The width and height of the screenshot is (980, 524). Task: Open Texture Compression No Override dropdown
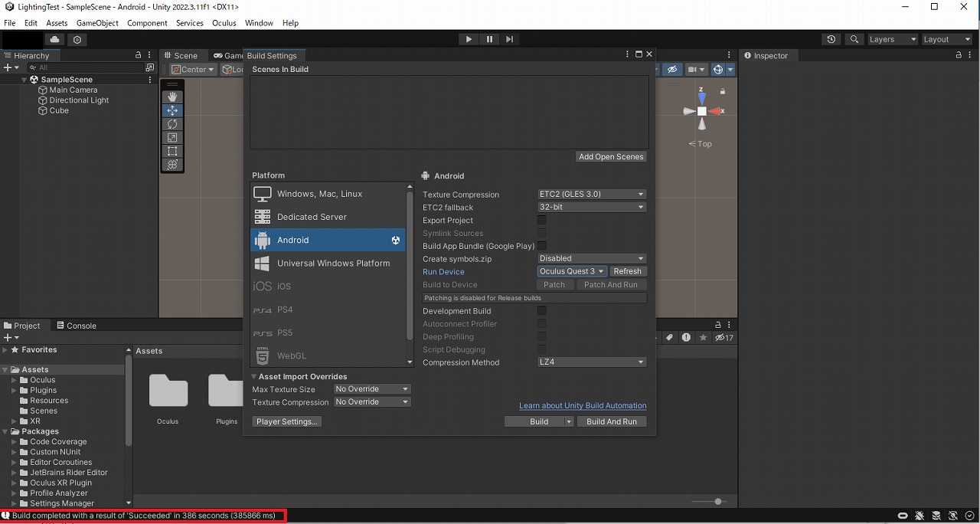click(x=372, y=401)
